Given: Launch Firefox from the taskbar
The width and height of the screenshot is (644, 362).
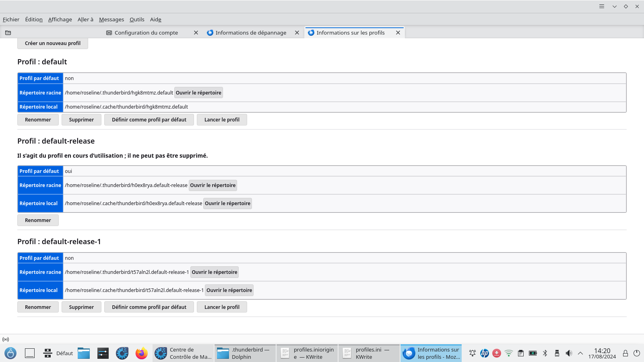Looking at the screenshot, I should (x=141, y=353).
